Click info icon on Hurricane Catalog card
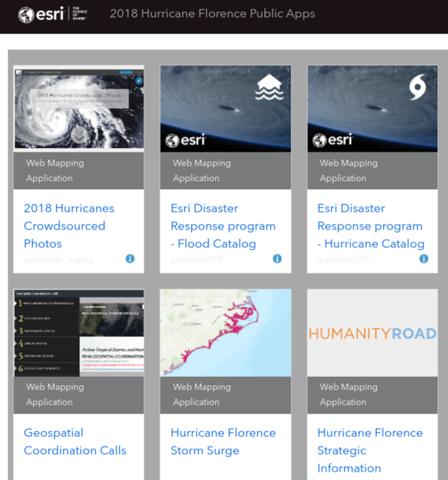The height and width of the screenshot is (480, 448). click(x=424, y=259)
